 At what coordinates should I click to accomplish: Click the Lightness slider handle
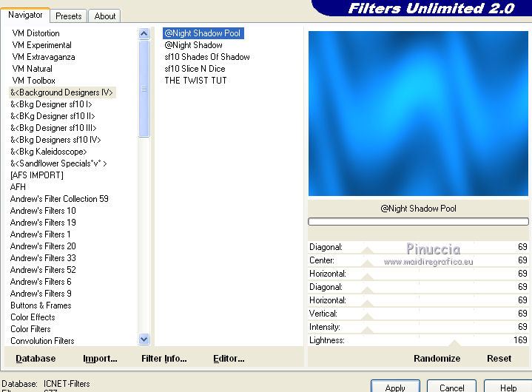pyautogui.click(x=454, y=343)
